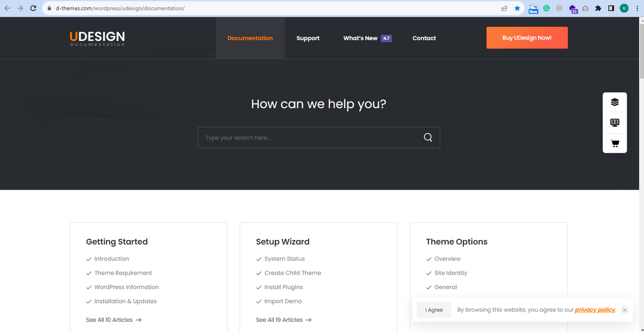Screen dimensions: 644x332
Task: Open the WordPress Information article
Action: (x=127, y=287)
